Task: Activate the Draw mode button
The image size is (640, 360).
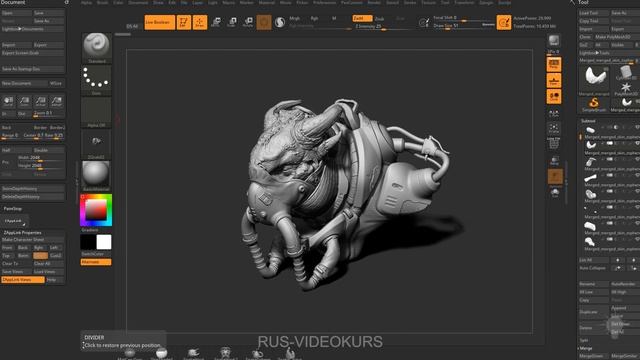Action: pos(200,22)
